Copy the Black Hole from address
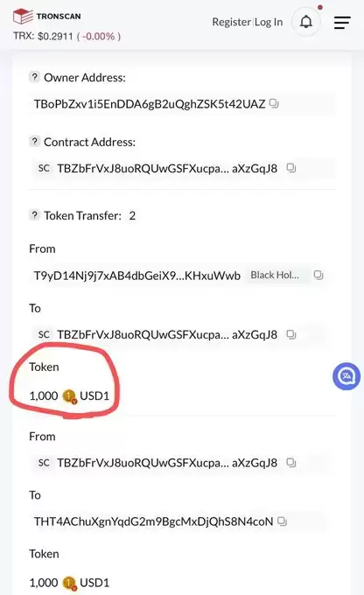The image size is (364, 595). [318, 275]
